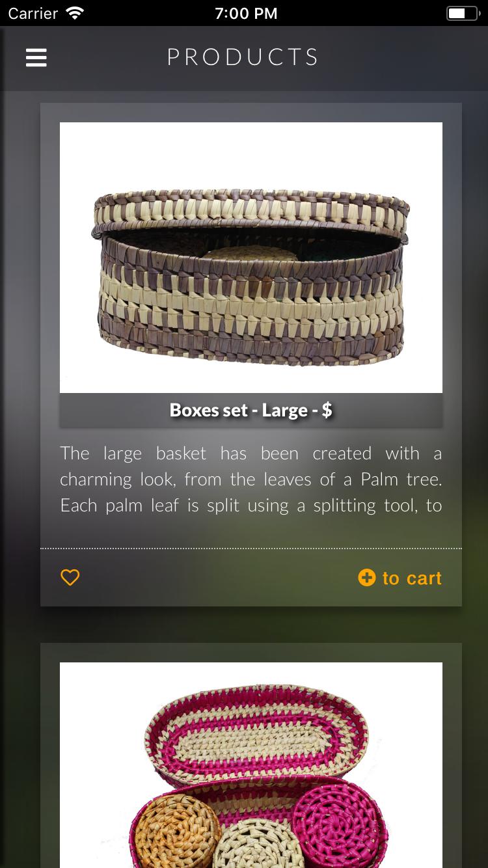Tap the 7:00 PM clock
Image resolution: width=488 pixels, height=868 pixels.
[x=246, y=13]
